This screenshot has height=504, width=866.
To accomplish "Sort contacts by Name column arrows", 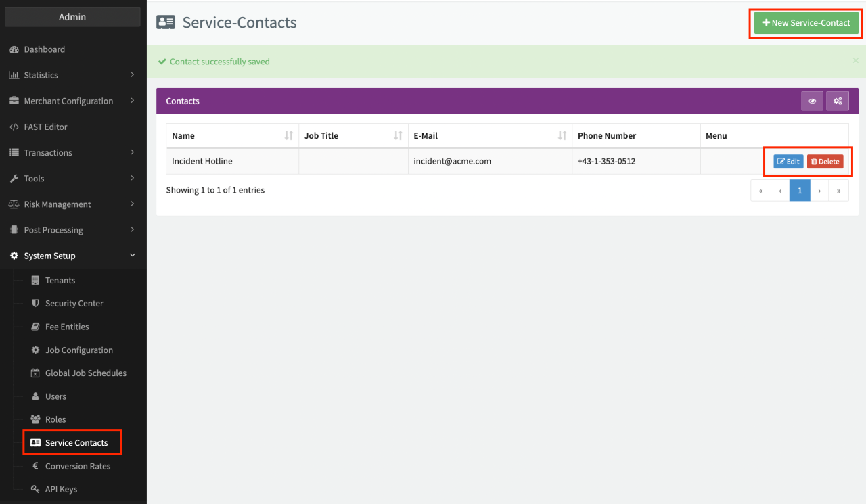I will click(x=289, y=136).
